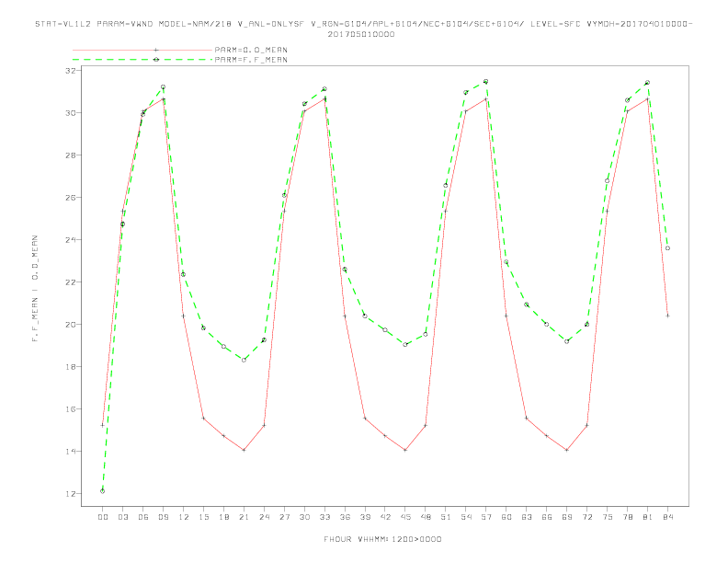Viewport: 728px width, 563px height.
Task: Select green circle data point at hour 69
Action: coord(567,341)
